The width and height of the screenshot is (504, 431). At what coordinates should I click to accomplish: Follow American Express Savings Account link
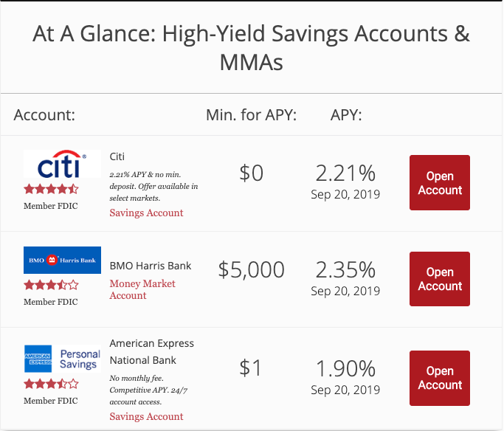(146, 416)
